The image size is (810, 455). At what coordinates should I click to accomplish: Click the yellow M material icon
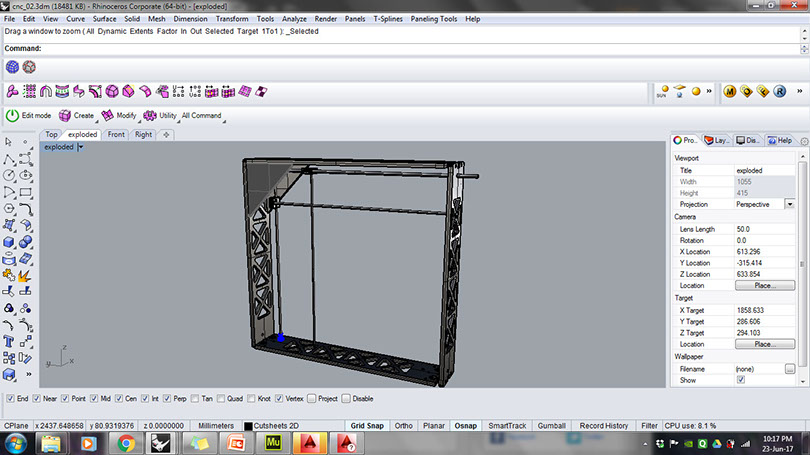(729, 92)
